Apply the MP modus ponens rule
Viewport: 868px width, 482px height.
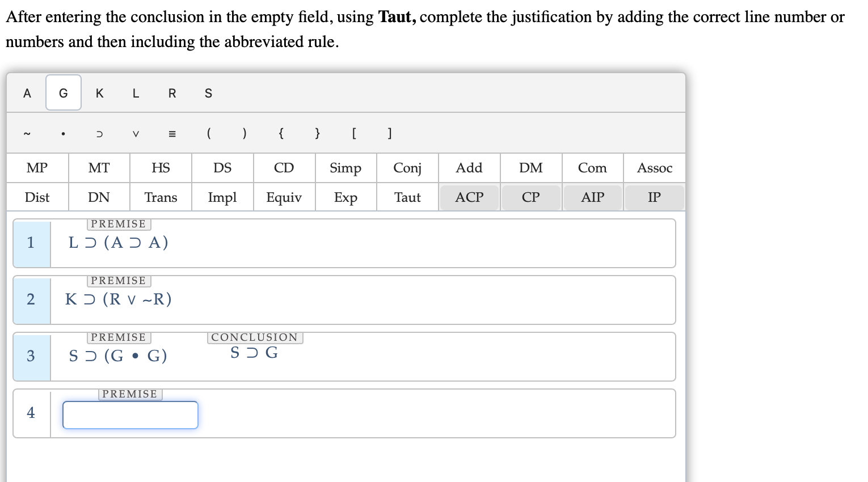37,168
